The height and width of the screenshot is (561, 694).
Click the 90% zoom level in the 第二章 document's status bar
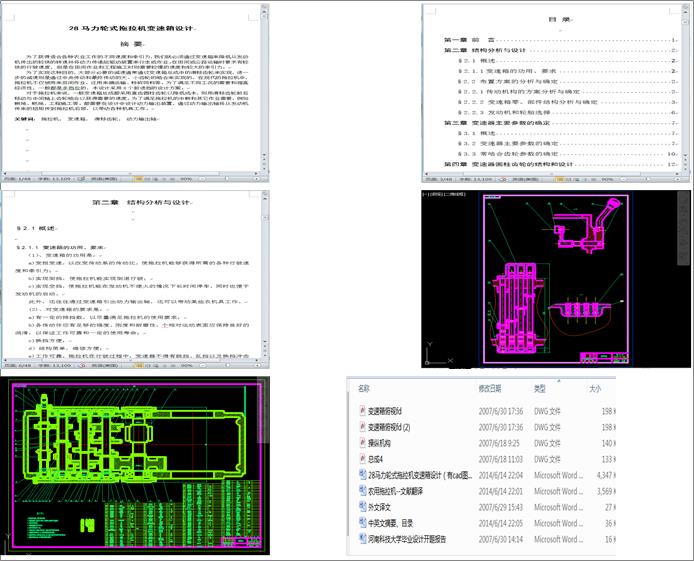tap(186, 367)
